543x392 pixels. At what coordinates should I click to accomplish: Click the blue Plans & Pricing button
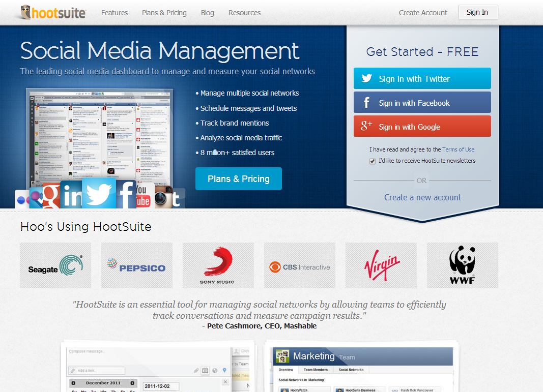239,179
